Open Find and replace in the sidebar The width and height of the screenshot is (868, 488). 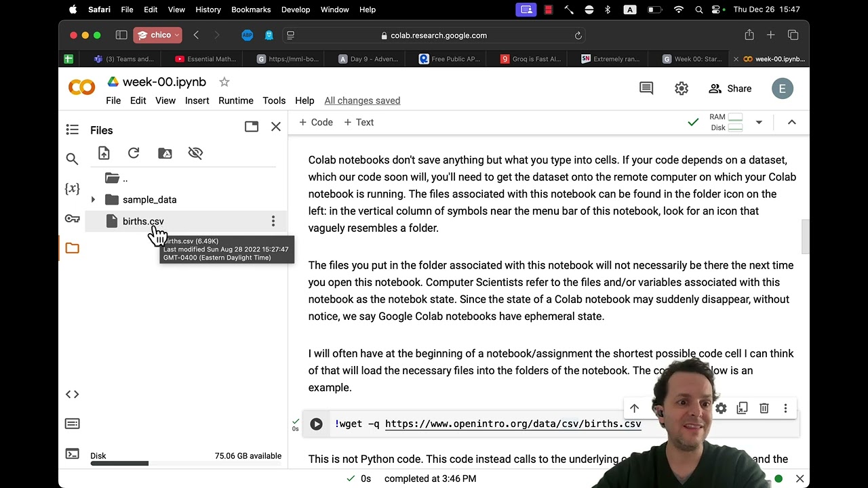[x=72, y=159]
